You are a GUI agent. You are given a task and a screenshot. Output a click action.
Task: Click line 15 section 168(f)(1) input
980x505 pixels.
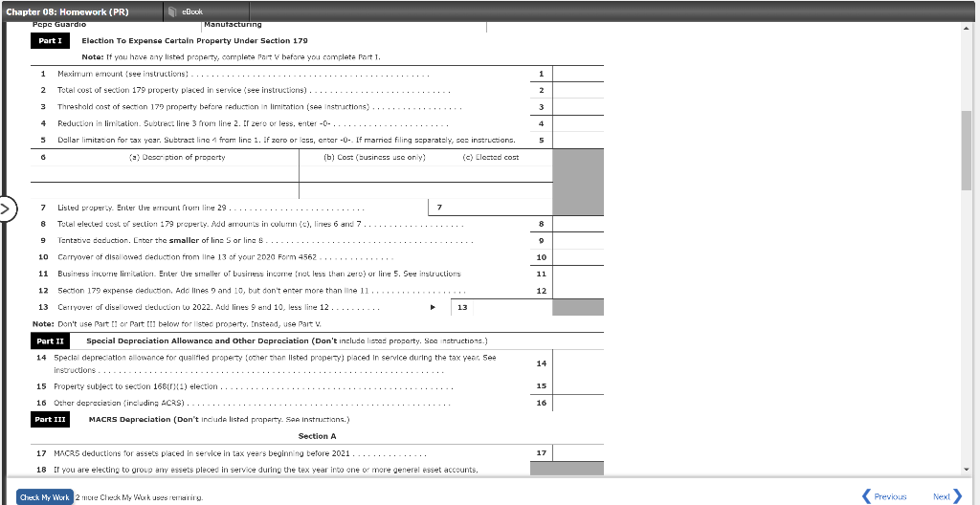tap(578, 386)
